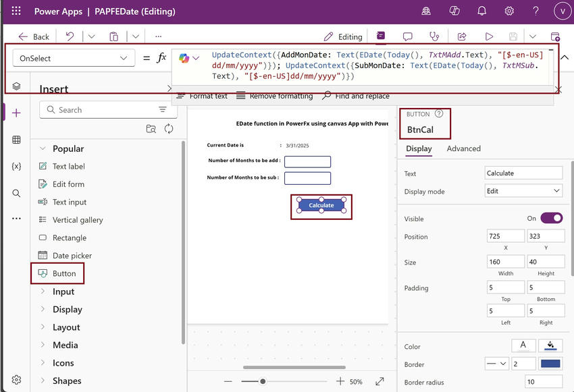This screenshot has width=574, height=392.
Task: Switch to the Display tab
Action: coord(419,148)
